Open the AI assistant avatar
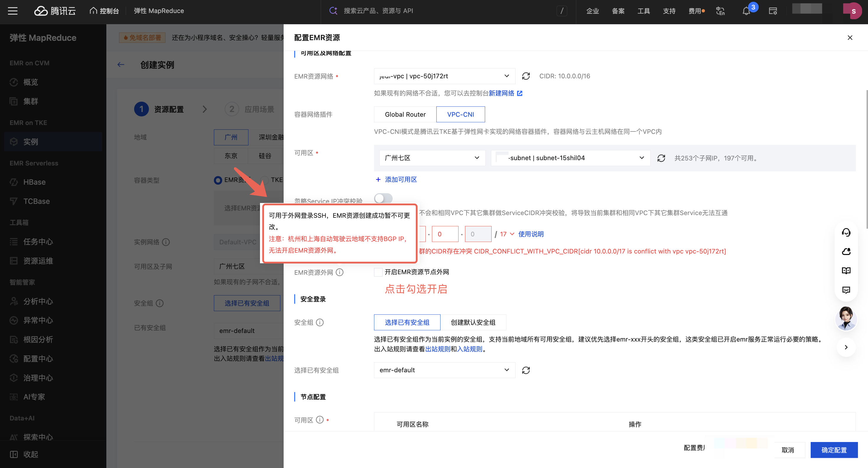The width and height of the screenshot is (868, 468). tap(846, 318)
